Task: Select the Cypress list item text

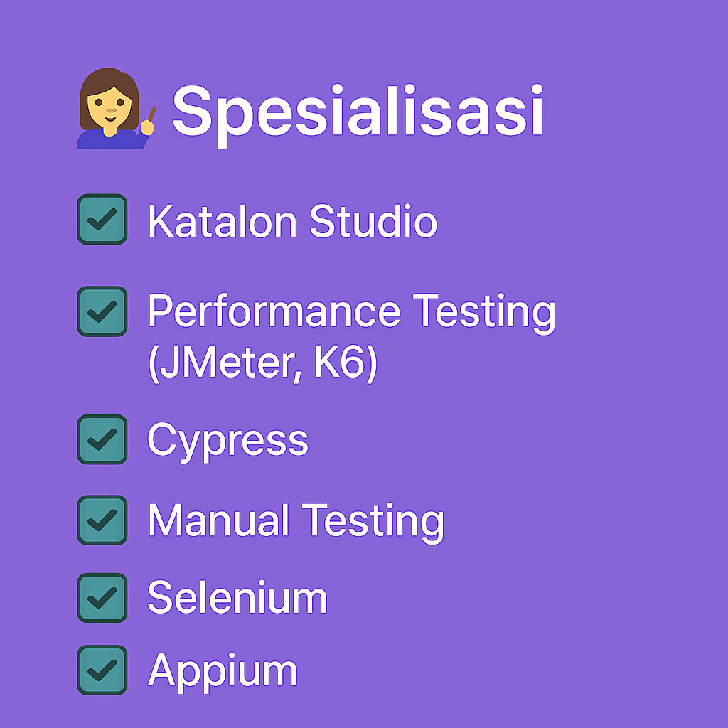Action: click(x=227, y=441)
